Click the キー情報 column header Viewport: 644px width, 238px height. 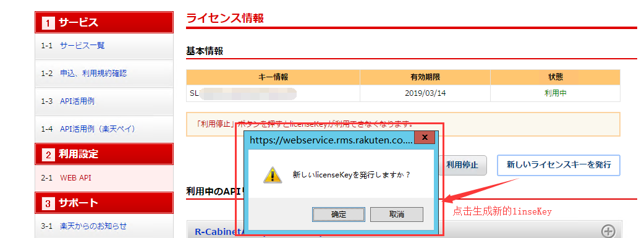coord(273,77)
